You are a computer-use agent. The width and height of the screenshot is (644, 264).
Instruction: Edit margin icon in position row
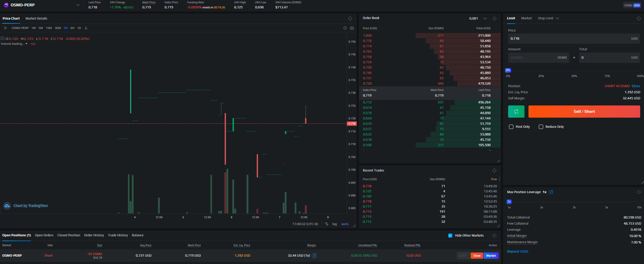[314, 256]
